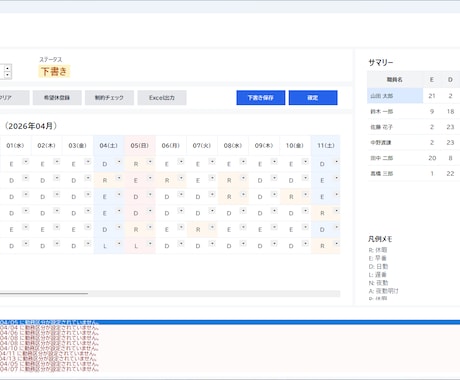Open dropdown of R cell under 10(金)
Image resolution: width=460 pixels, height=380 pixels.
[305, 195]
